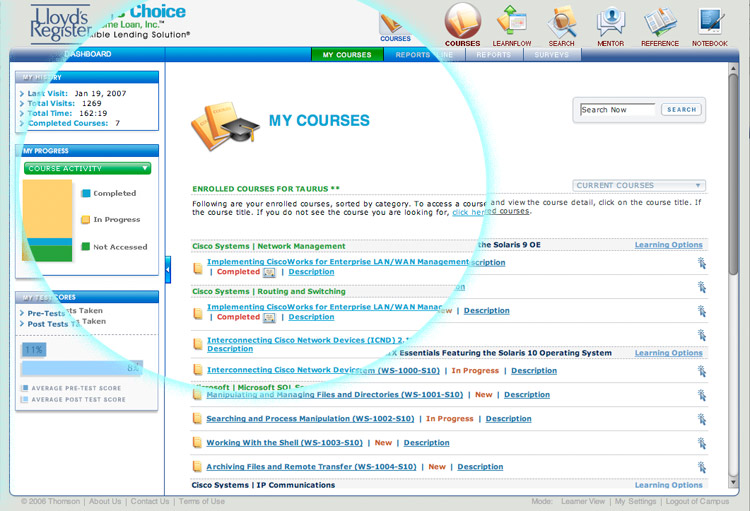Open the Terms of Use footer link

tap(202, 501)
